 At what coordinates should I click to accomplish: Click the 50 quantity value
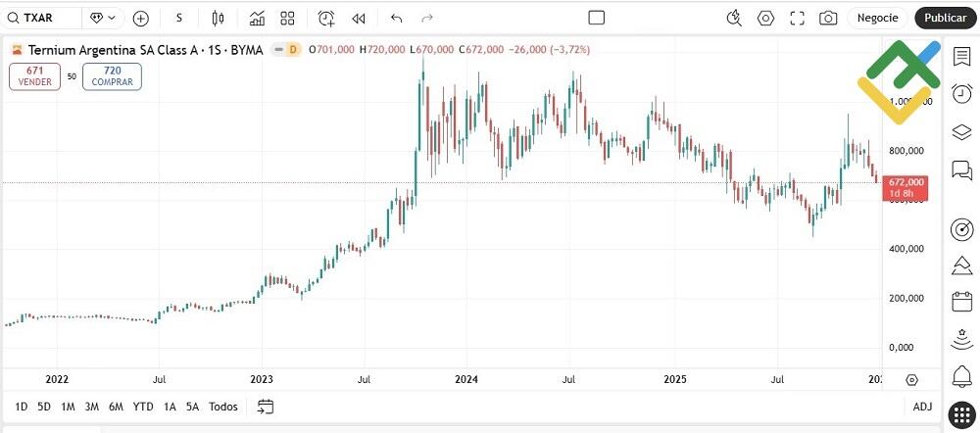72,76
